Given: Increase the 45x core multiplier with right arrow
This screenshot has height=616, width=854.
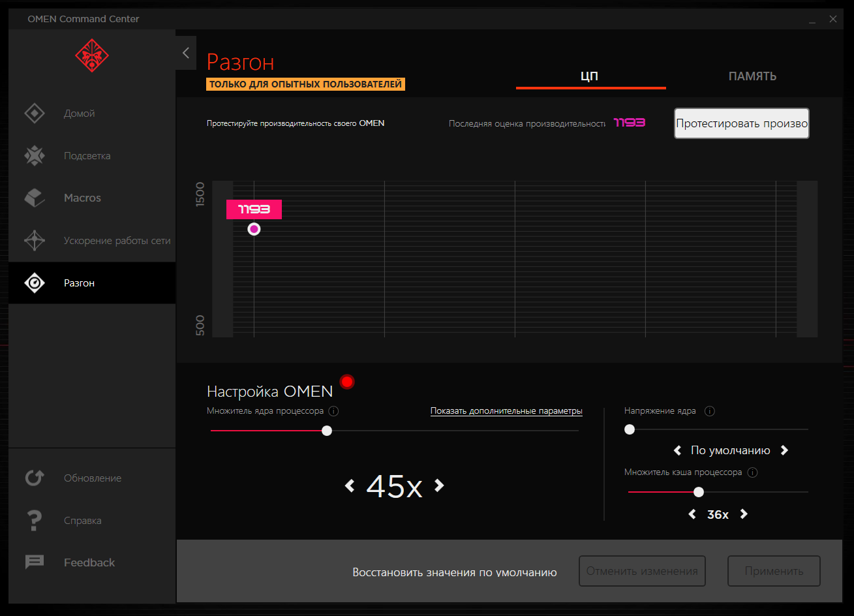Looking at the screenshot, I should pyautogui.click(x=439, y=485).
